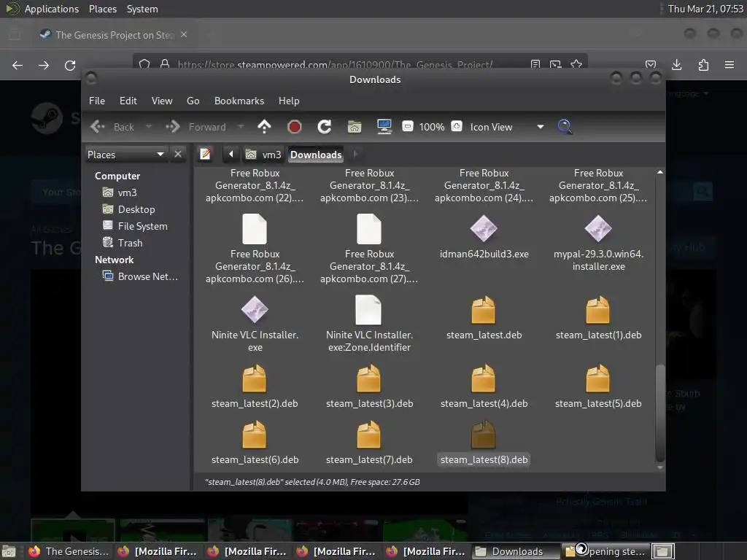Go to the vm3 path button

[263, 155]
